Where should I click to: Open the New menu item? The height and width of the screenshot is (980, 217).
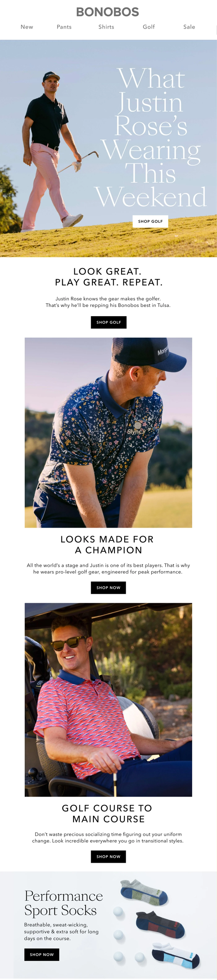pos(27,27)
